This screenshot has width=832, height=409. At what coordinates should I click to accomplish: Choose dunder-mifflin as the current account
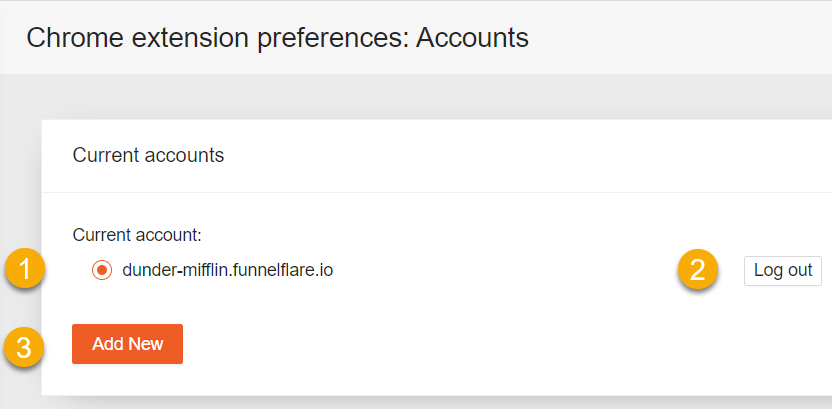101,270
